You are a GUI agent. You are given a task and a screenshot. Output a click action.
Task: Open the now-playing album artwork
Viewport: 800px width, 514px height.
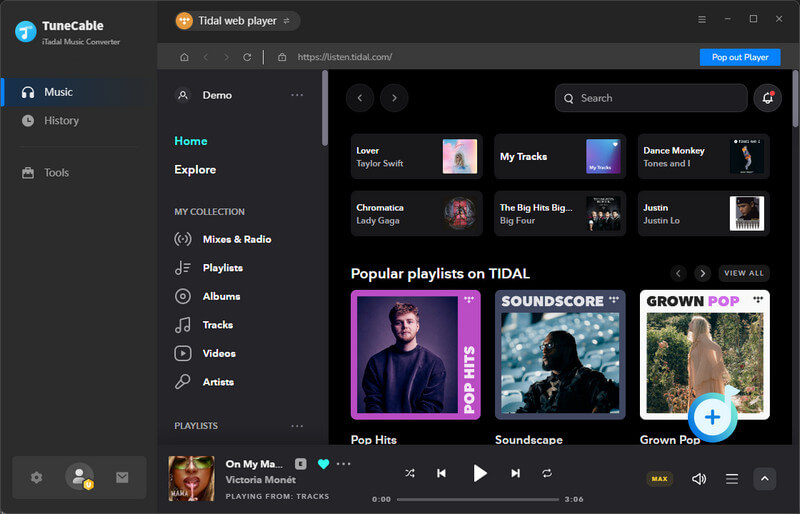[x=191, y=479]
